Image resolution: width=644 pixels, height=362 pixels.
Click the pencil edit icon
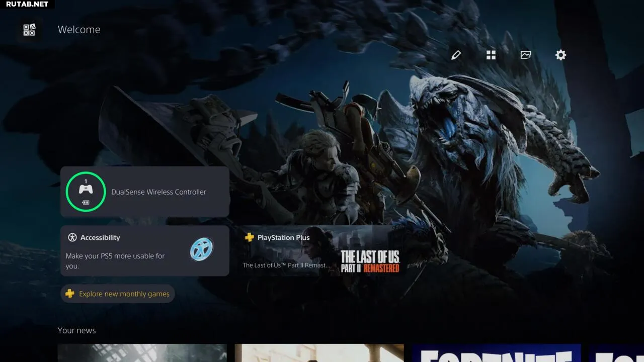click(456, 55)
